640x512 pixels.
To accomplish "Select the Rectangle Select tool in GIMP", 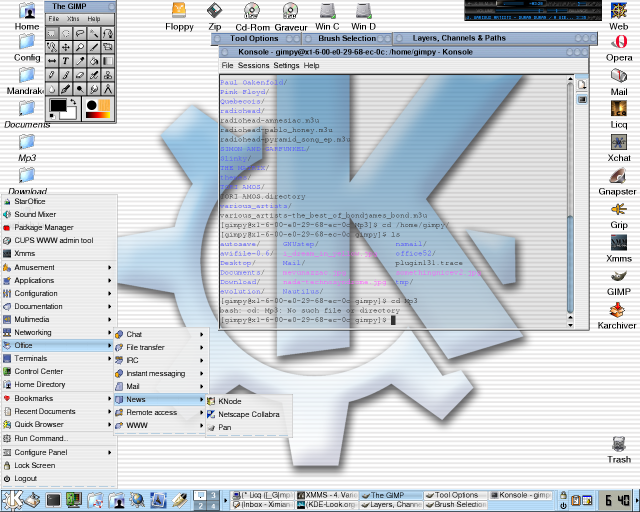I will (x=52, y=33).
